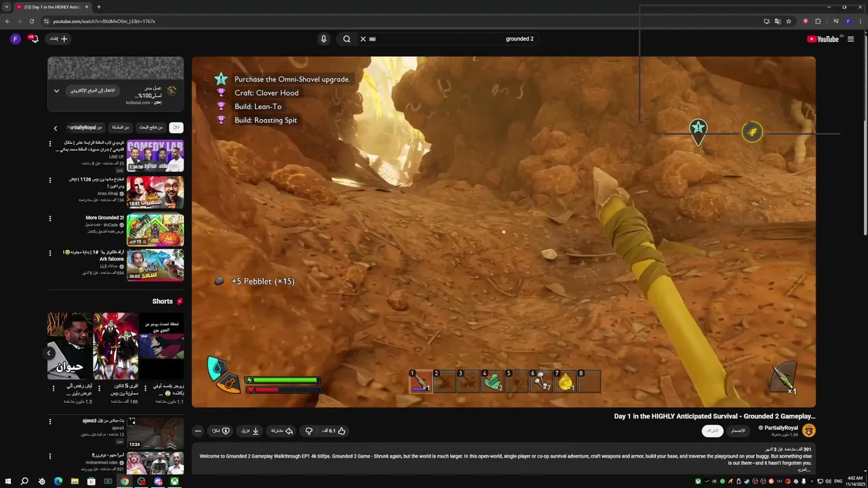Open the notifications bell with +9 badge
The height and width of the screenshot is (488, 868).
pos(33,39)
